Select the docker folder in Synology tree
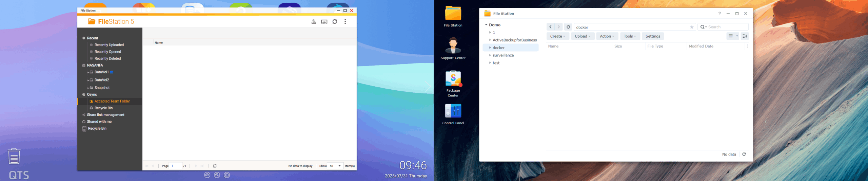 point(511,48)
